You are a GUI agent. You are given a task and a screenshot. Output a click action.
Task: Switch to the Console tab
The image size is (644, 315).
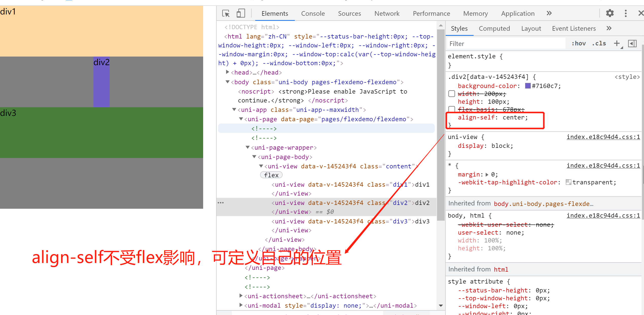point(313,13)
